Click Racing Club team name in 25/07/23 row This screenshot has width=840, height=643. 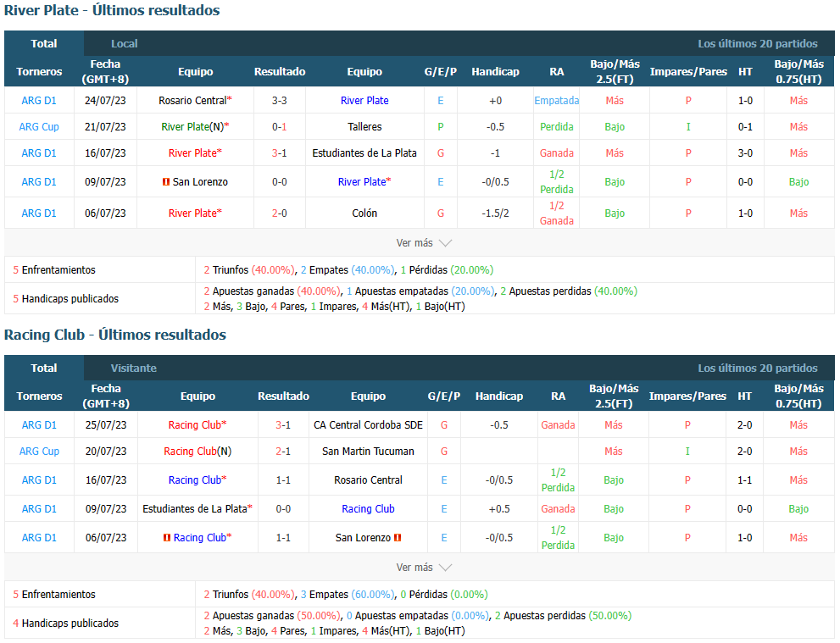194,425
